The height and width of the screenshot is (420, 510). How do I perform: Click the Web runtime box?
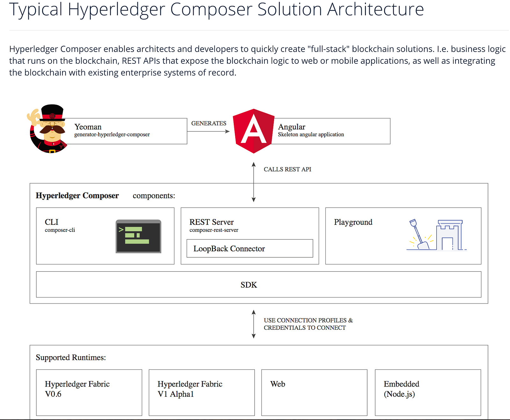click(314, 393)
